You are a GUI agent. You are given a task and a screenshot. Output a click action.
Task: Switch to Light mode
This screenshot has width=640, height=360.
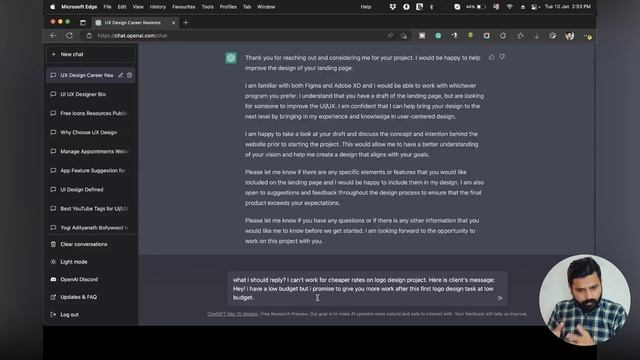pos(91,262)
